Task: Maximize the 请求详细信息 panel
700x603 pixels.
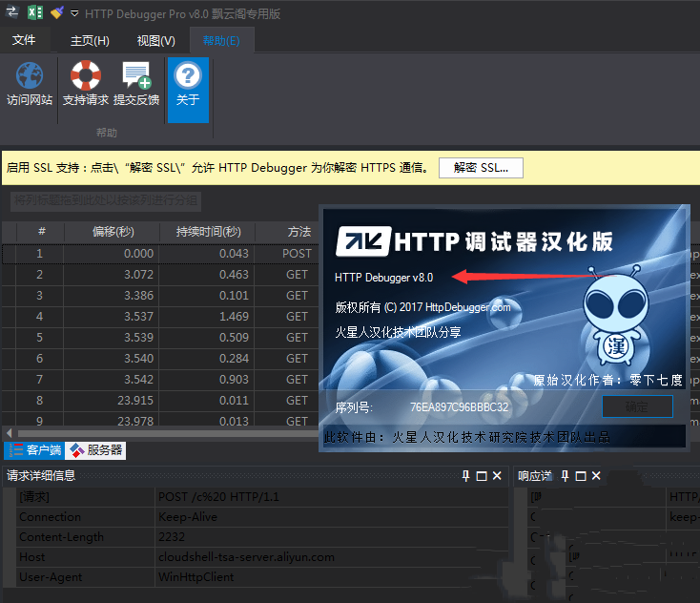Action: (482, 476)
